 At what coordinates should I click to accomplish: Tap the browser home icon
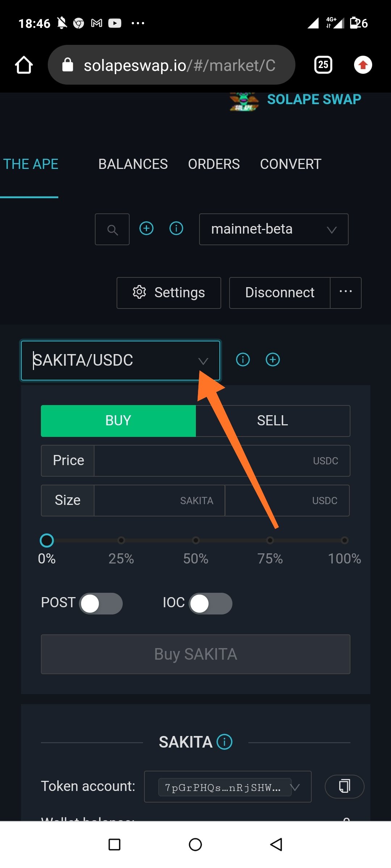coord(24,65)
